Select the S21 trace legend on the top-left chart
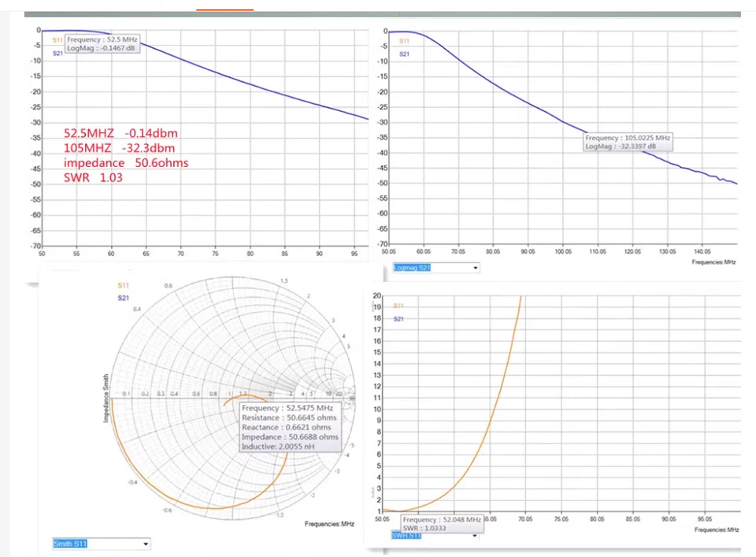The width and height of the screenshot is (756, 557). coord(57,52)
